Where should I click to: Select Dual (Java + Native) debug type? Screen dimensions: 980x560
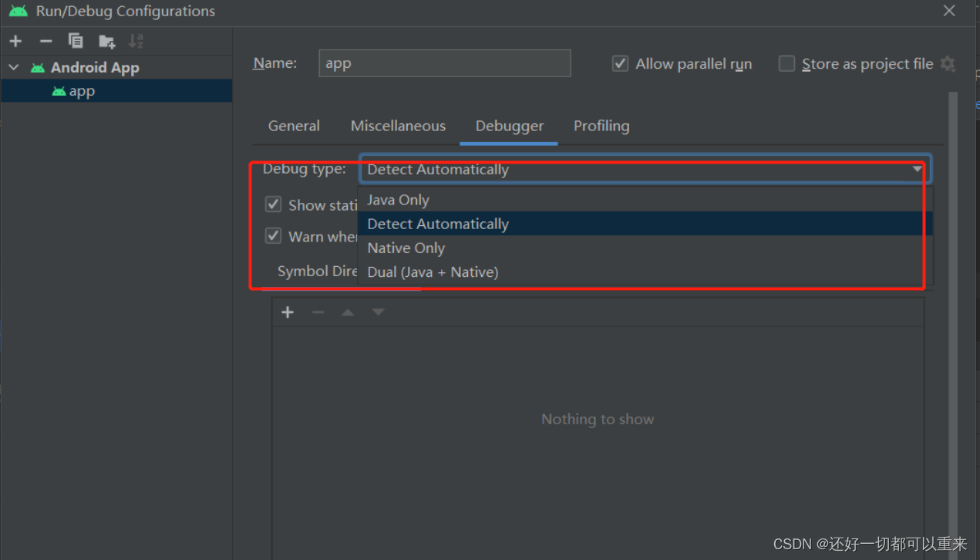click(433, 272)
